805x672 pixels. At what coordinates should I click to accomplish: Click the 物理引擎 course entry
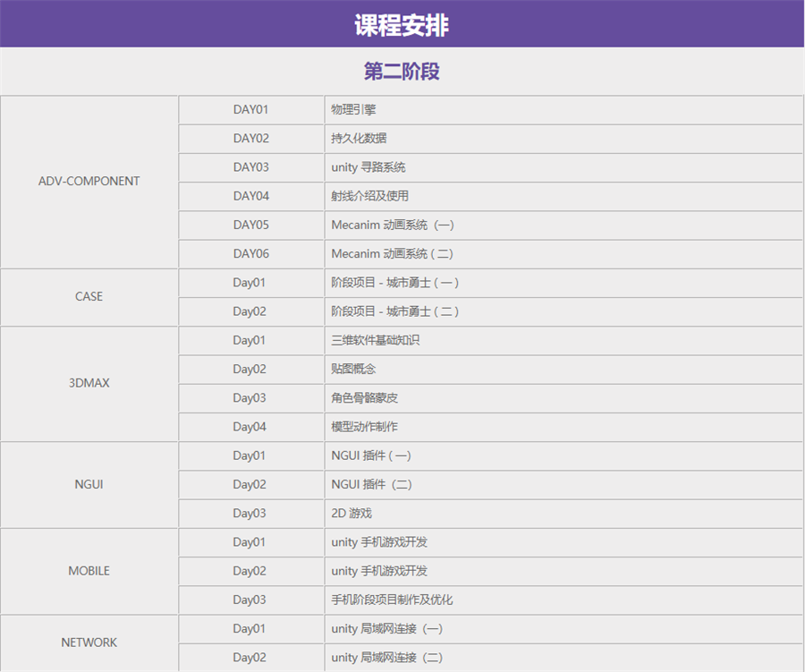point(353,109)
